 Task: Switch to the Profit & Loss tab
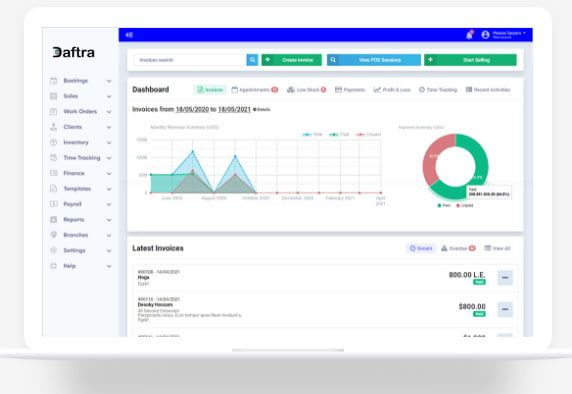392,90
